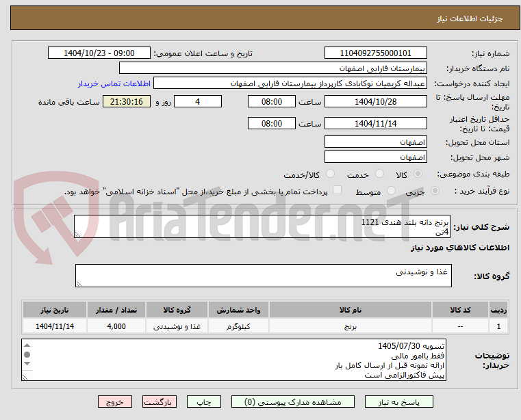Click the remaining time 21:30:16 field
Screen dimensions: 521x420
coord(127,102)
